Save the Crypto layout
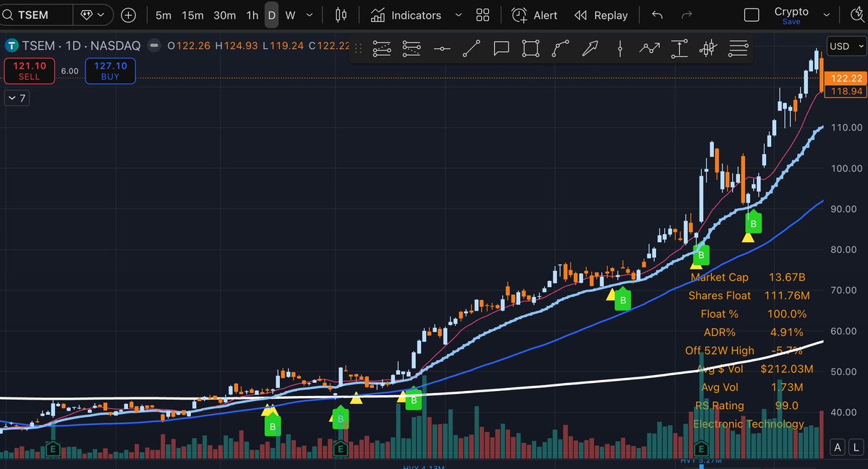 click(x=791, y=22)
